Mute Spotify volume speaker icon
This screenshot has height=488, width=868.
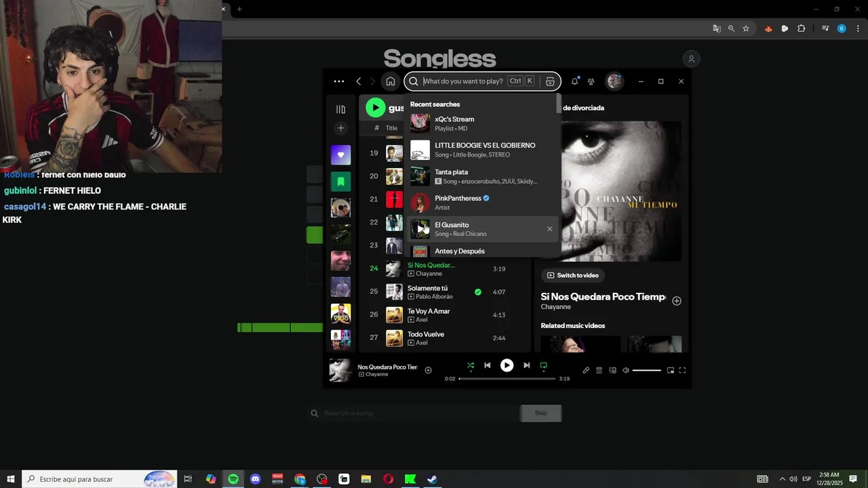click(x=626, y=371)
